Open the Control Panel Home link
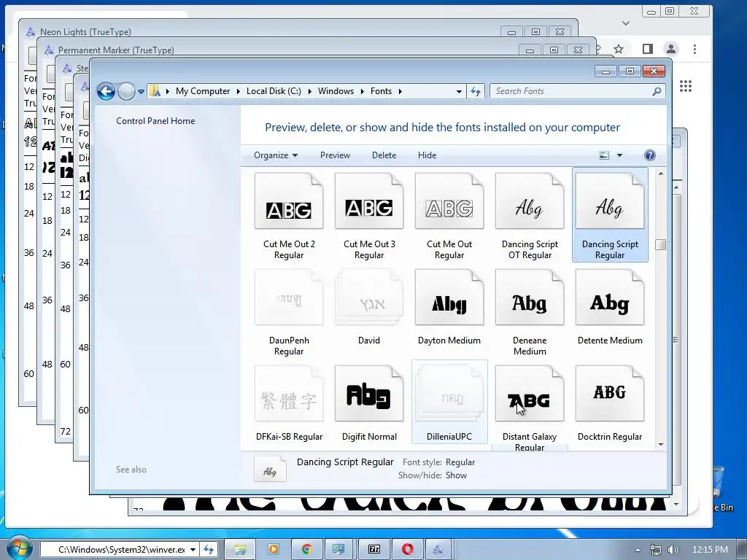747x560 pixels. click(x=155, y=121)
